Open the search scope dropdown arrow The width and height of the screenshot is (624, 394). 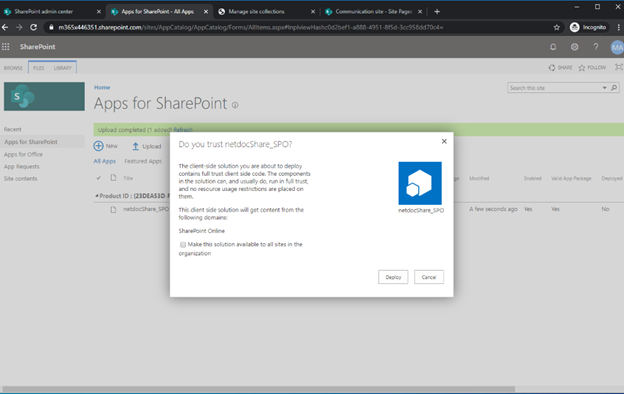tap(604, 88)
